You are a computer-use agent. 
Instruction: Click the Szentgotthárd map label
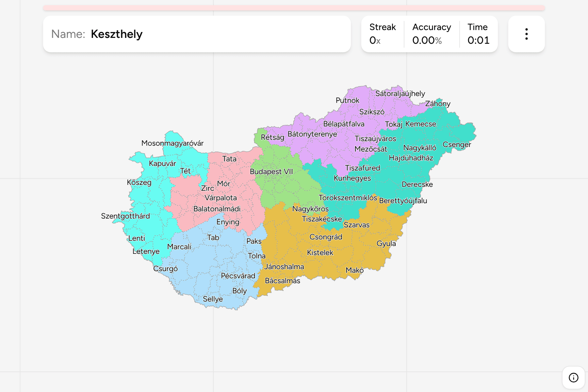click(125, 216)
